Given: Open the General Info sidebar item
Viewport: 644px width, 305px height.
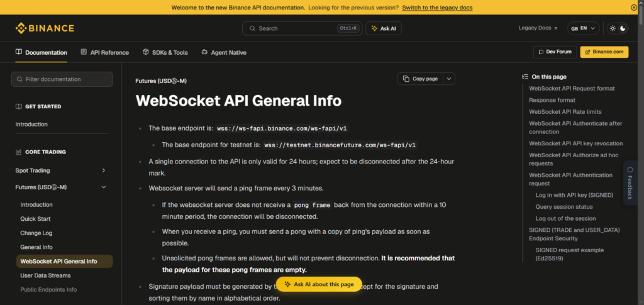Looking at the screenshot, I should coord(36,247).
